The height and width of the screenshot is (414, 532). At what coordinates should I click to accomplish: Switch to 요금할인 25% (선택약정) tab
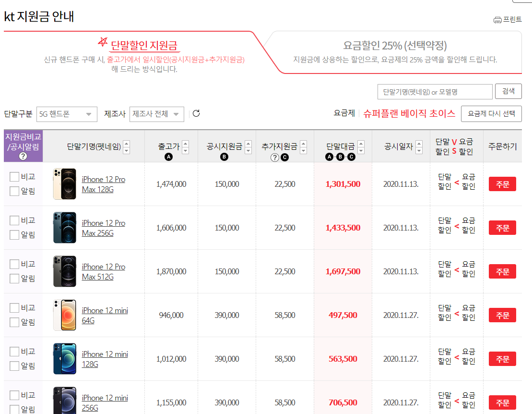[395, 46]
